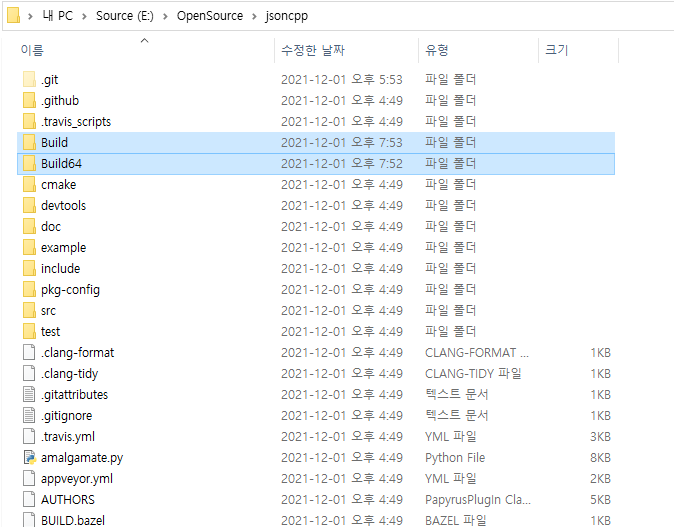This screenshot has width=674, height=527.
Task: Click the example folder icon
Action: coord(29,248)
